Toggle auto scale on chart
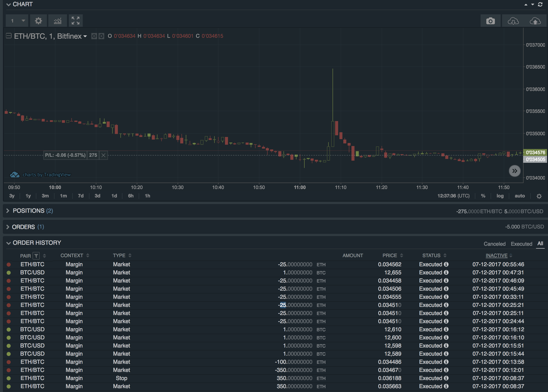 (x=520, y=196)
